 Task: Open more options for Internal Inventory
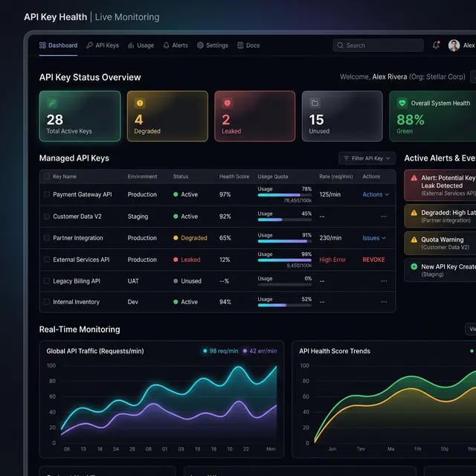[x=384, y=302]
